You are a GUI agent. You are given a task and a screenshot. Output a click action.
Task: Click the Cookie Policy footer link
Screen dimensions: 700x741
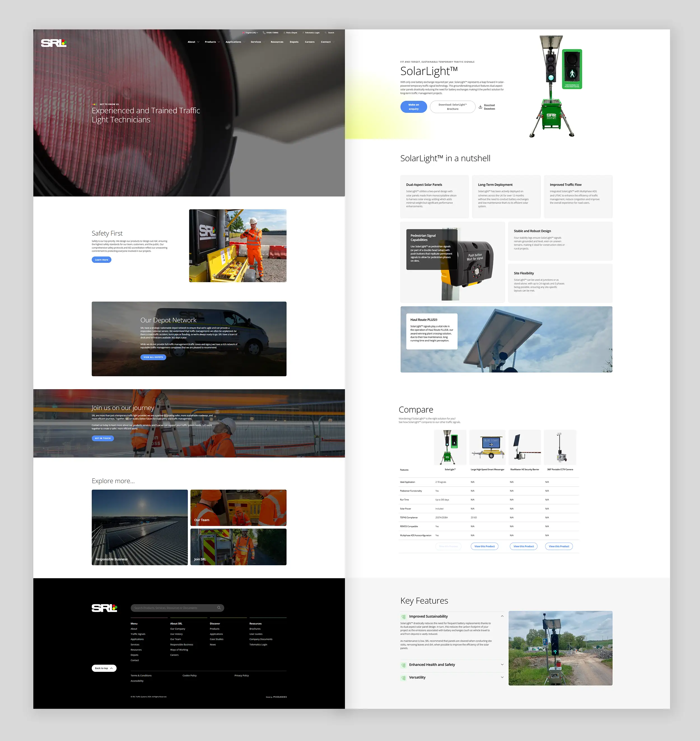click(x=190, y=676)
